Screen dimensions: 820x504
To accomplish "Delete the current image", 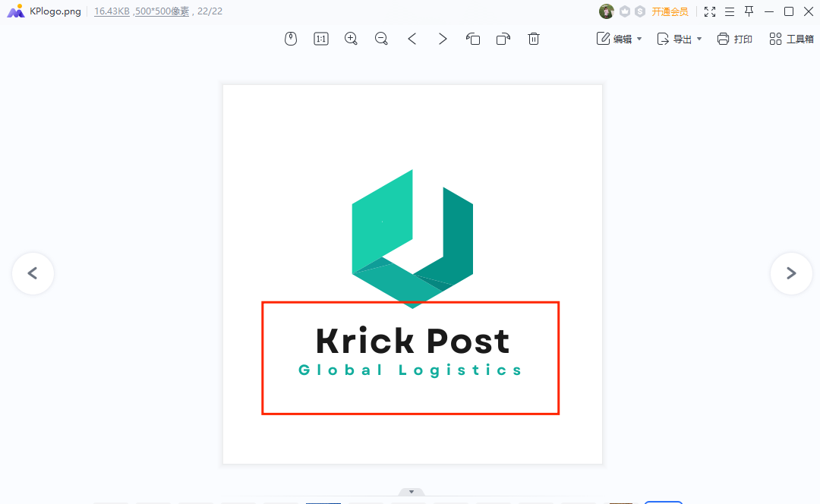I will tap(534, 39).
